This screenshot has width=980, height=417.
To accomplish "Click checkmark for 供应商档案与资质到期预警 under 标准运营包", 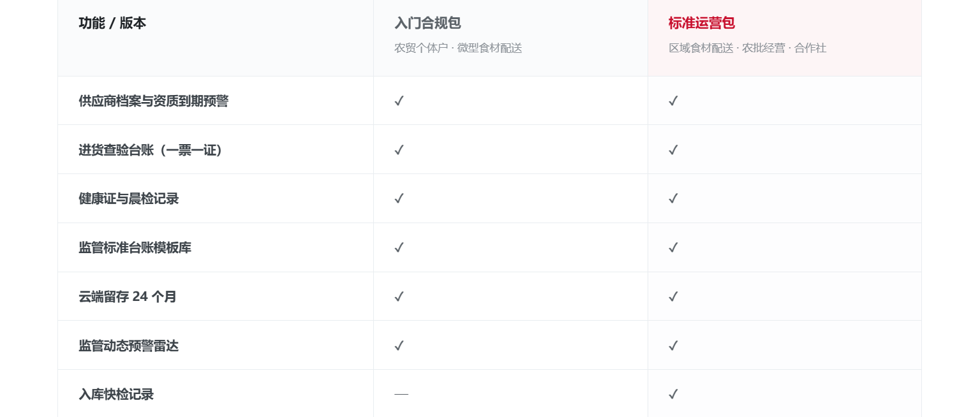I will tap(673, 101).
